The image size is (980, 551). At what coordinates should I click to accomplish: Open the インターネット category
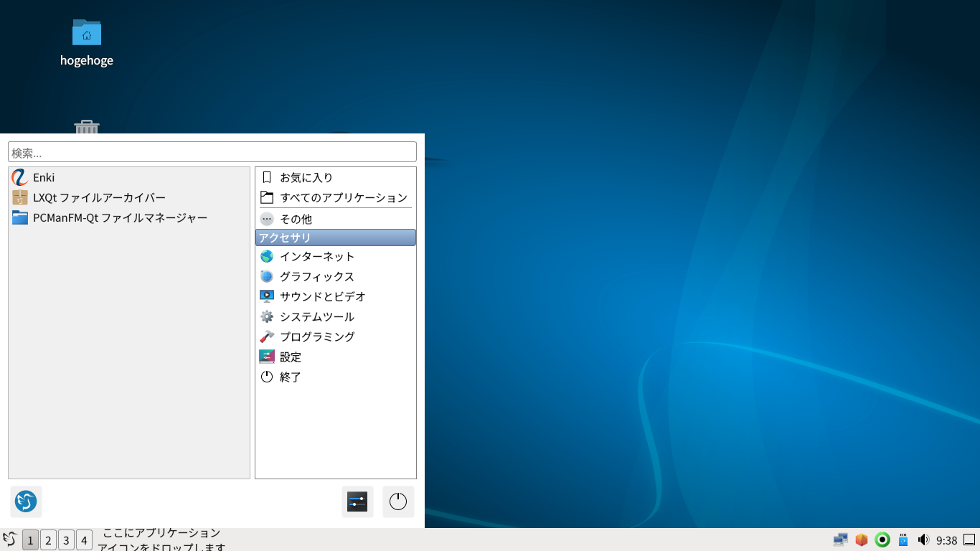(x=316, y=256)
